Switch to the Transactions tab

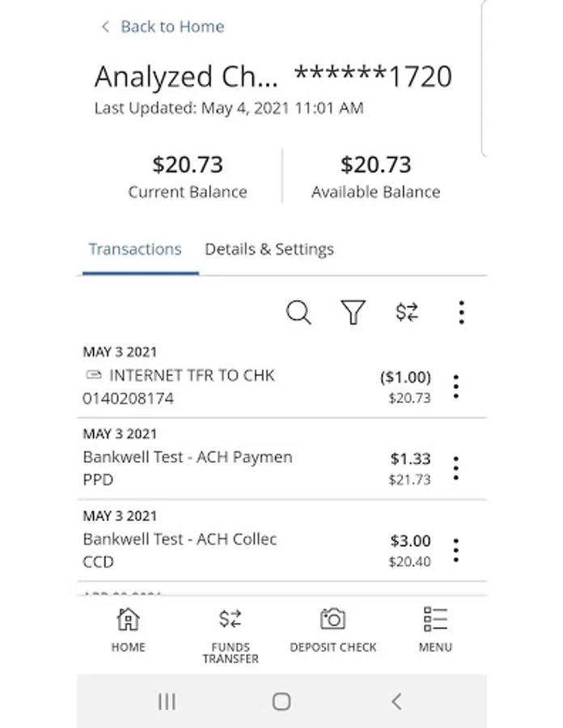point(135,249)
